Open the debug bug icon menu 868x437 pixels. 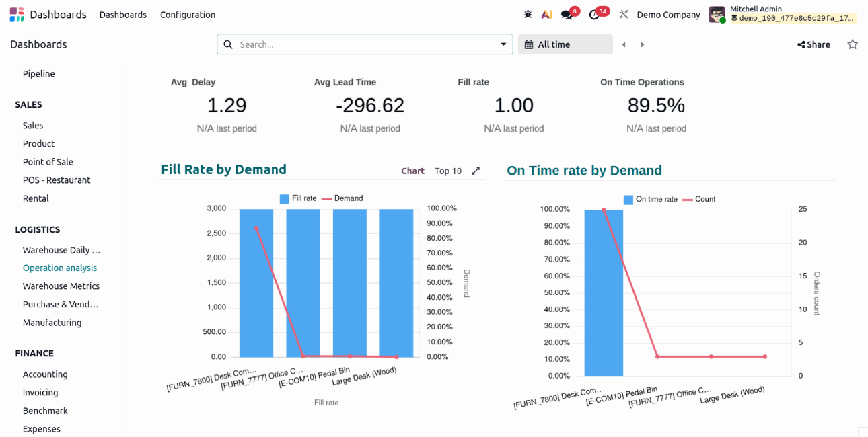[528, 15]
